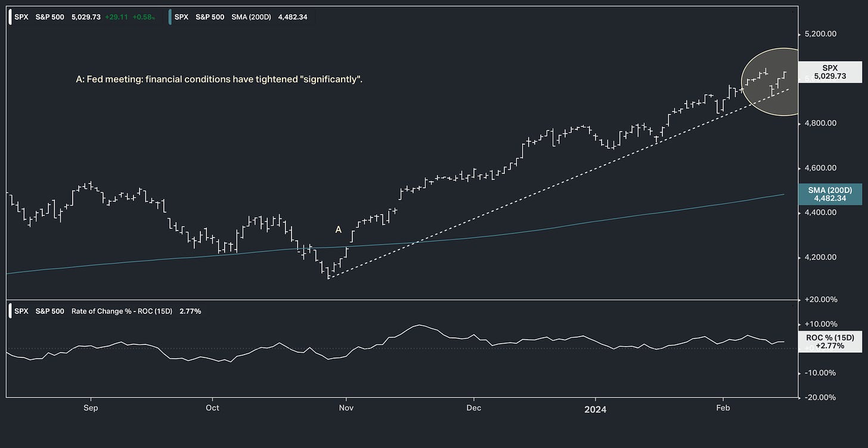The image size is (868, 448).
Task: Click the Fed meeting annotation text
Action: coord(219,79)
